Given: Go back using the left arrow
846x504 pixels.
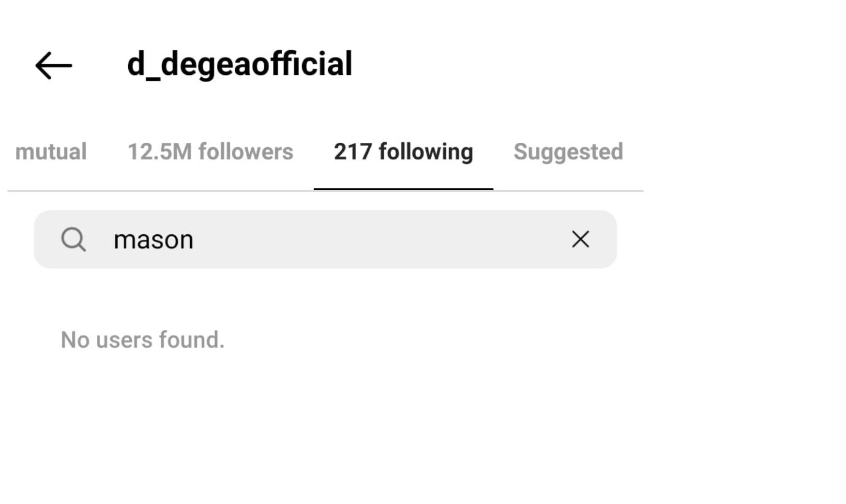Looking at the screenshot, I should (x=54, y=66).
